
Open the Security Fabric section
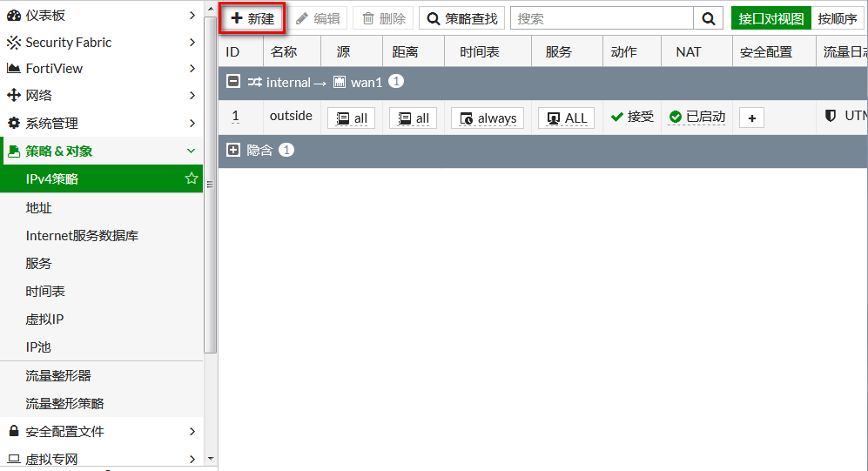click(101, 42)
